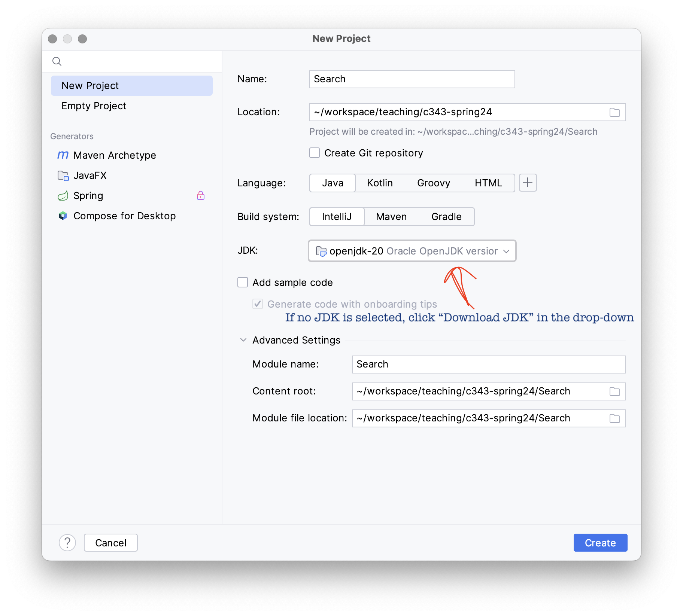The width and height of the screenshot is (683, 616).
Task: Browse Content root folder icon
Action: tap(615, 391)
